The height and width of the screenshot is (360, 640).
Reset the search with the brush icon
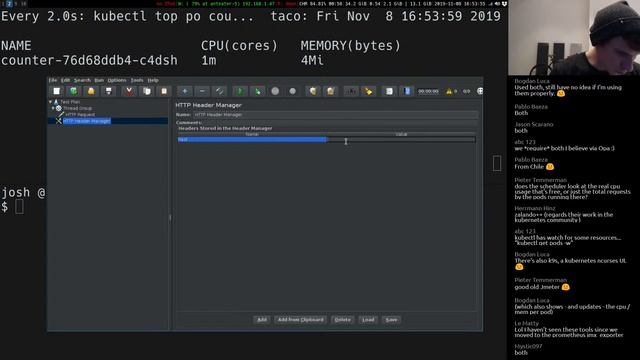click(x=369, y=91)
